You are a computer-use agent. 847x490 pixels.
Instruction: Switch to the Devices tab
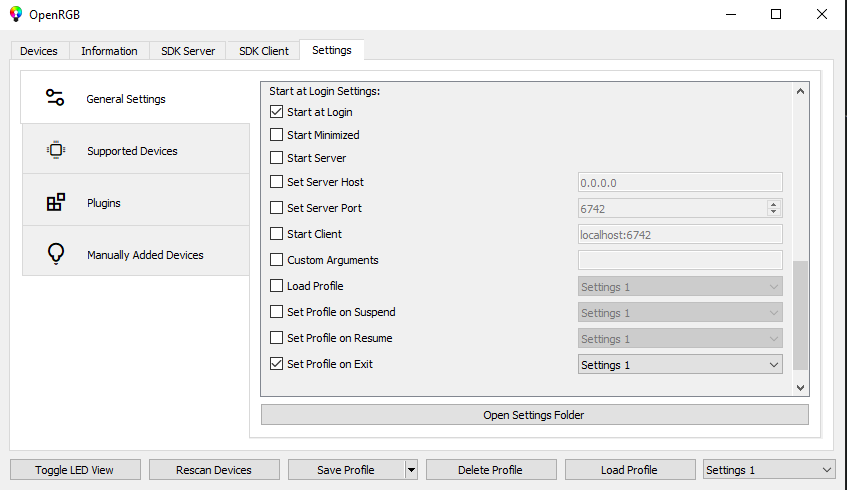(x=39, y=51)
